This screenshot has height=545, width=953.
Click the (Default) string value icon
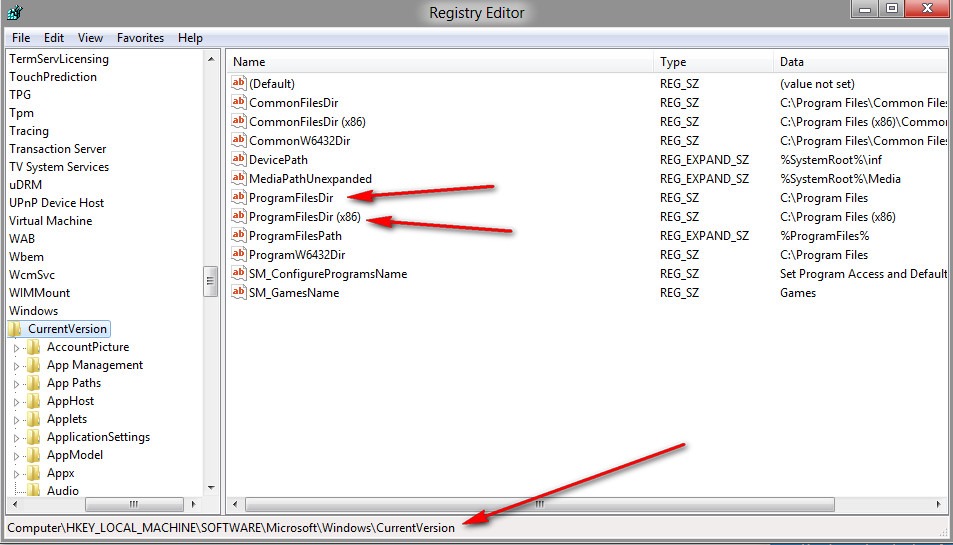tap(238, 84)
